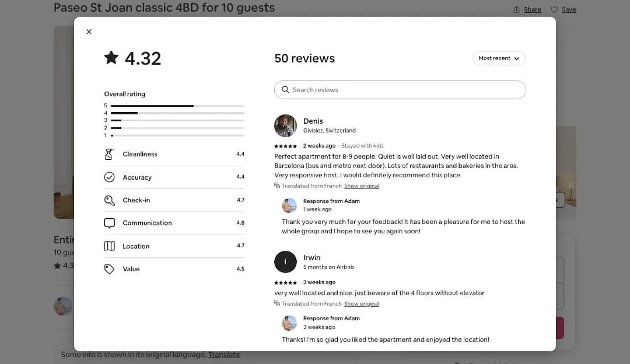Click the Cleanliness spray bottle icon
Screen dimensions: 630x364
pos(109,154)
